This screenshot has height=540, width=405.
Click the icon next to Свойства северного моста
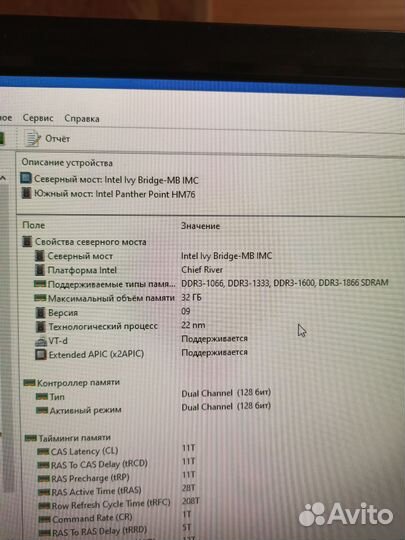(x=27, y=241)
